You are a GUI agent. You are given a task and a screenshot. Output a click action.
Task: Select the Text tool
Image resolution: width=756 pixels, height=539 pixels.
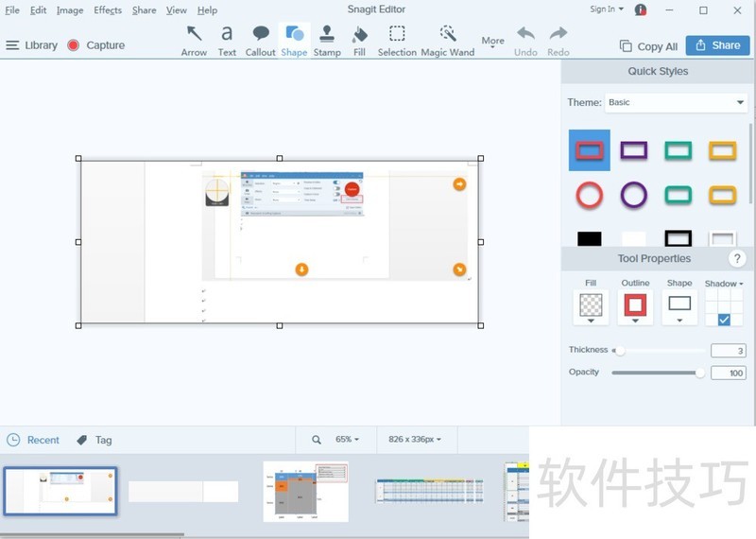coord(227,40)
